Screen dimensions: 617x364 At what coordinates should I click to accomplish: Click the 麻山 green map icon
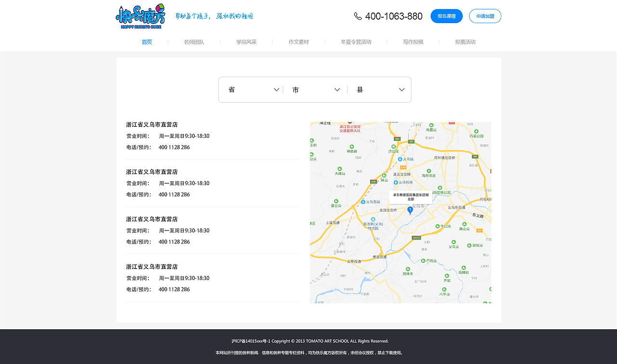pyautogui.click(x=384, y=175)
